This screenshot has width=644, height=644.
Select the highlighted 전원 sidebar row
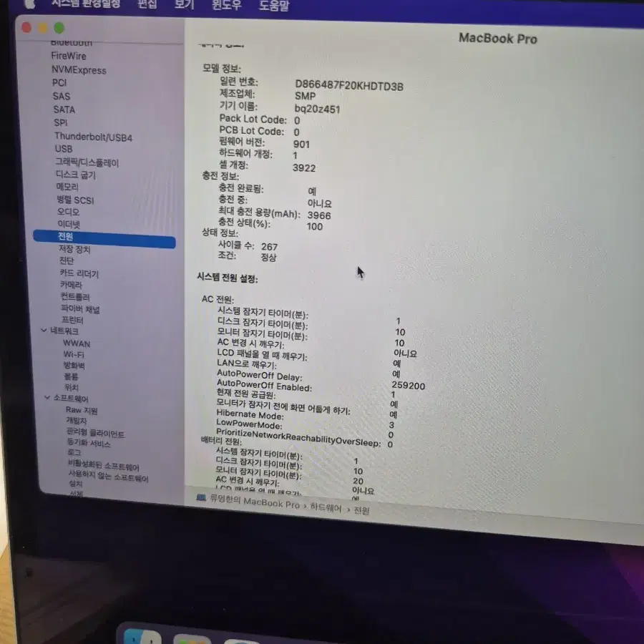(x=104, y=238)
